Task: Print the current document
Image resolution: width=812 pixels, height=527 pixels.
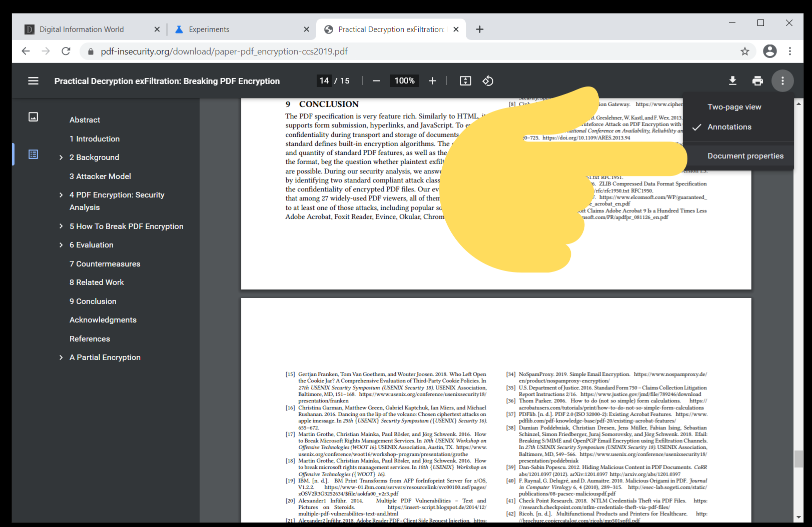Action: [757, 80]
